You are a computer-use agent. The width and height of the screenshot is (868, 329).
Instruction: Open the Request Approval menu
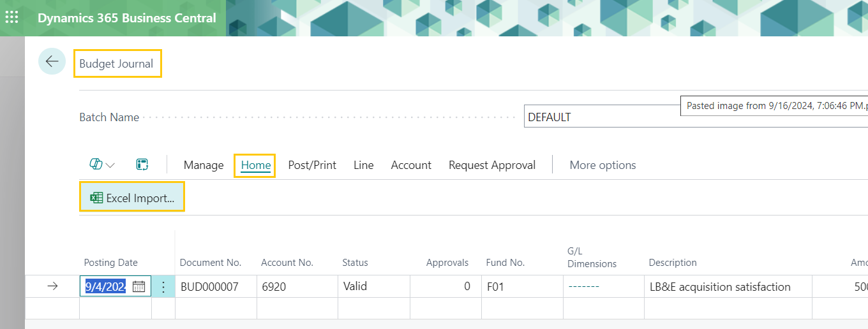492,165
